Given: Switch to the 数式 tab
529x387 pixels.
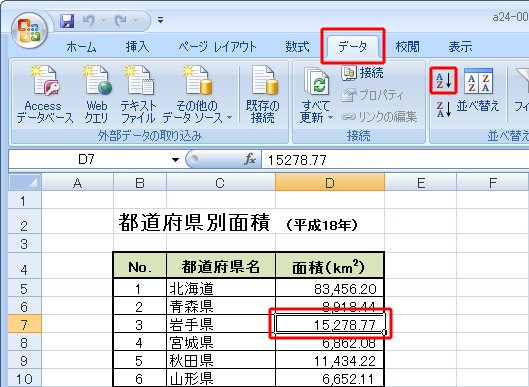Looking at the screenshot, I should [297, 47].
